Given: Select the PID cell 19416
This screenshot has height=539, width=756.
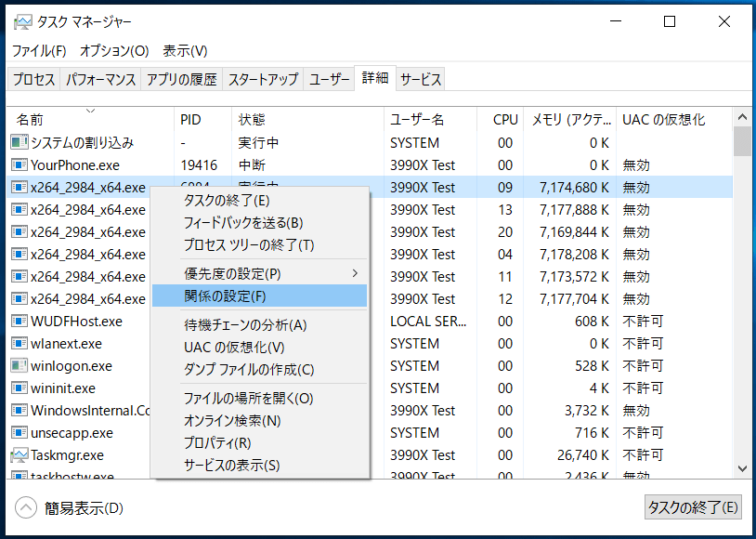Looking at the screenshot, I should 199,165.
